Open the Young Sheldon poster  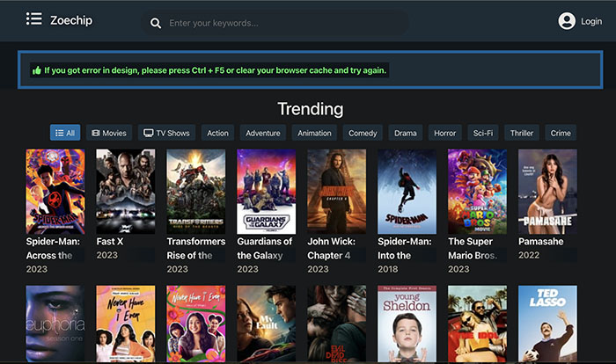(407, 324)
